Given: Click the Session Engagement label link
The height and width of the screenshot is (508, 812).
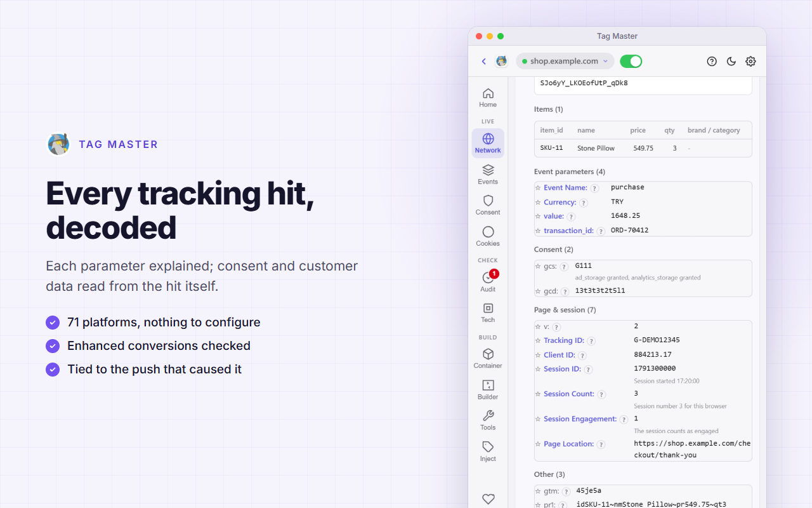Looking at the screenshot, I should pos(580,419).
